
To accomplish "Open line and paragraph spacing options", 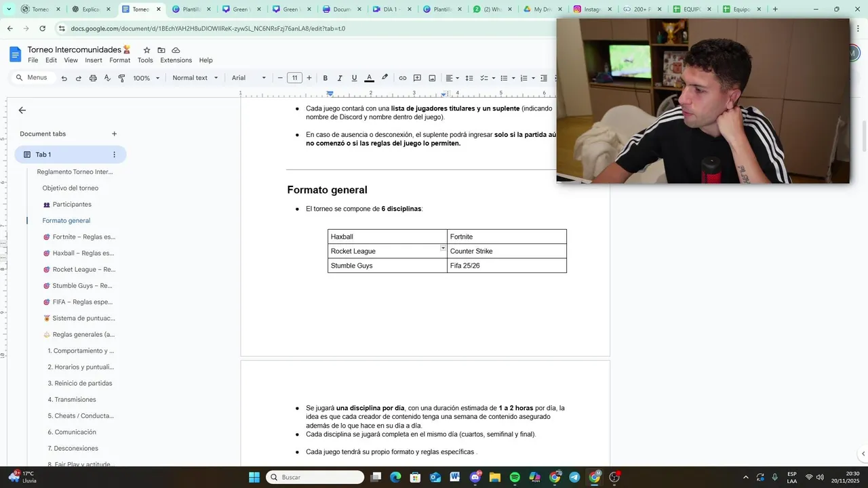I will point(469,78).
